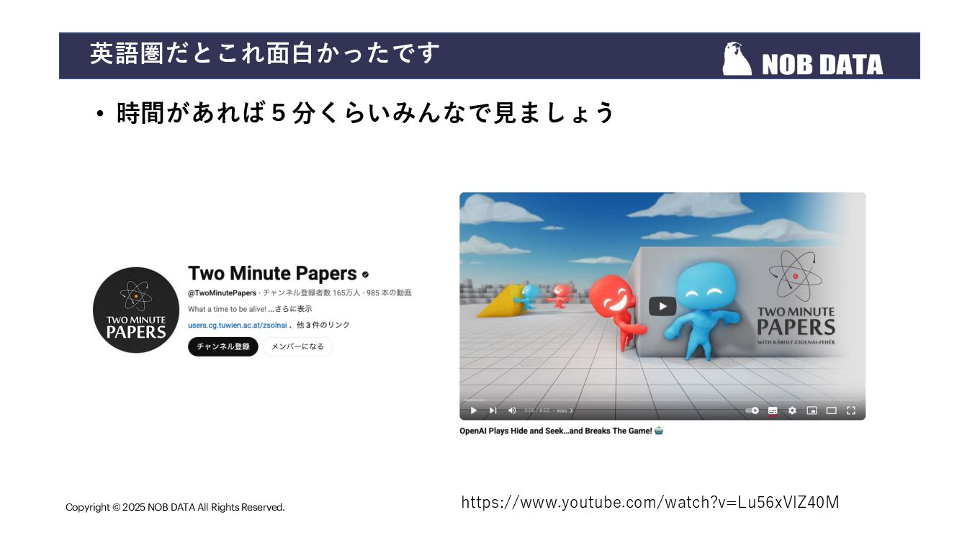Click the play icon in video control bar
980x551 pixels.
point(474,411)
